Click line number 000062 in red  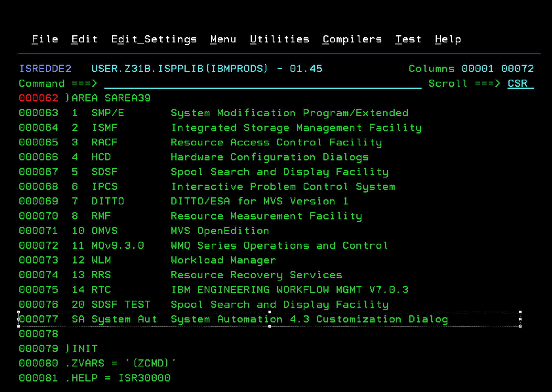pos(38,98)
